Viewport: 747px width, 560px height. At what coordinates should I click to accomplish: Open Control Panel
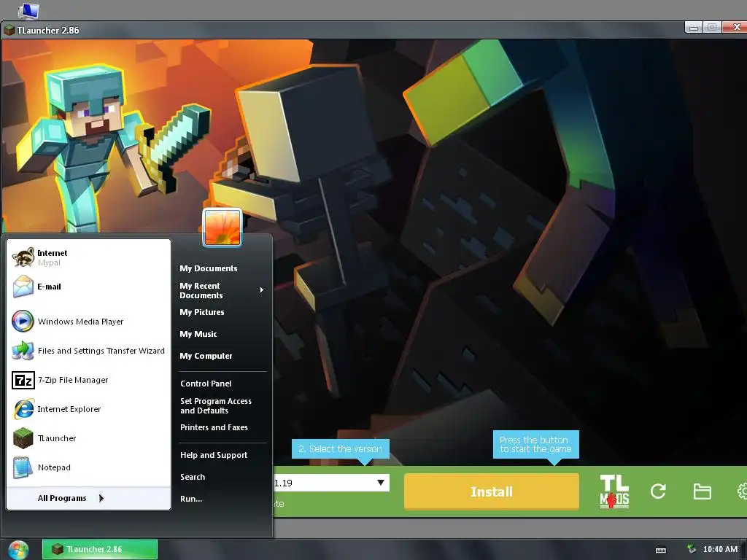(206, 384)
